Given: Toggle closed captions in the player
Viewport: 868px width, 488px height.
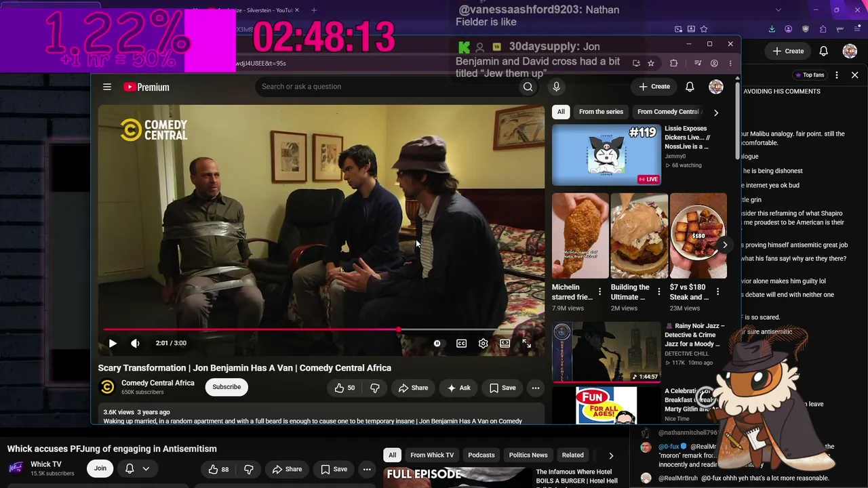Looking at the screenshot, I should (461, 344).
